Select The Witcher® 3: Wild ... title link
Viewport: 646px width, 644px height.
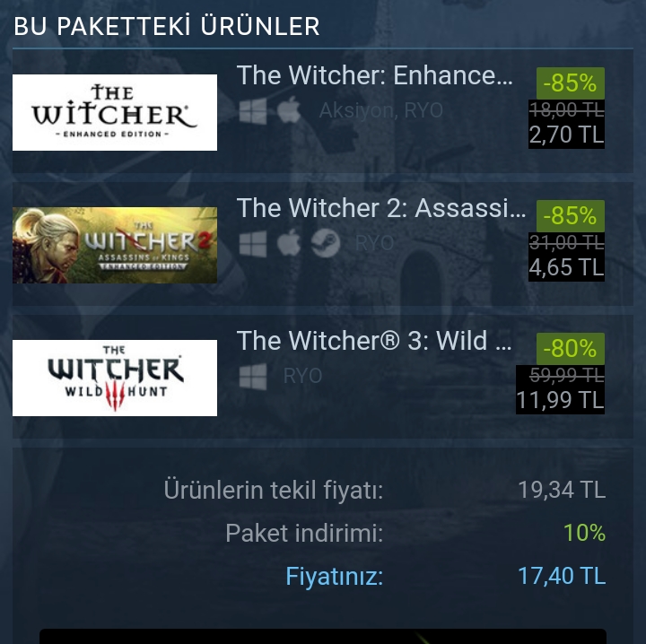coord(374,341)
